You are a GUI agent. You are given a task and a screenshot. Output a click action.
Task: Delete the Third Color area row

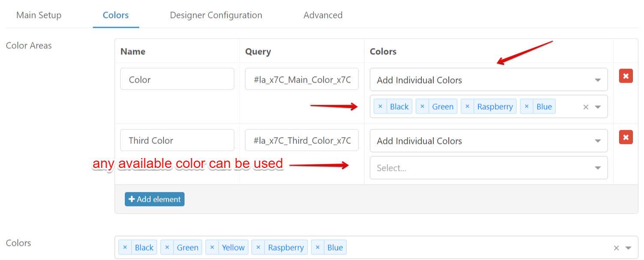pyautogui.click(x=626, y=137)
